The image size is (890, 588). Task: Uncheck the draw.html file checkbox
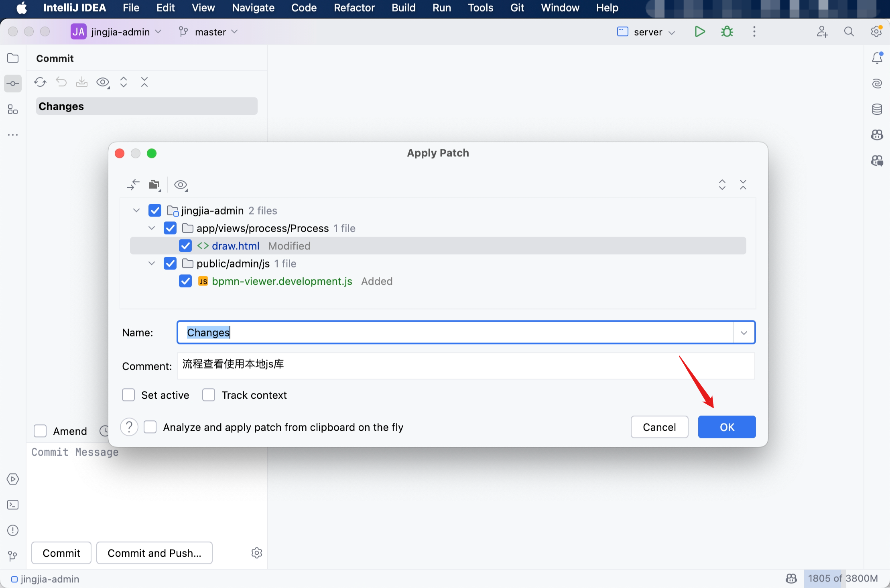(185, 246)
